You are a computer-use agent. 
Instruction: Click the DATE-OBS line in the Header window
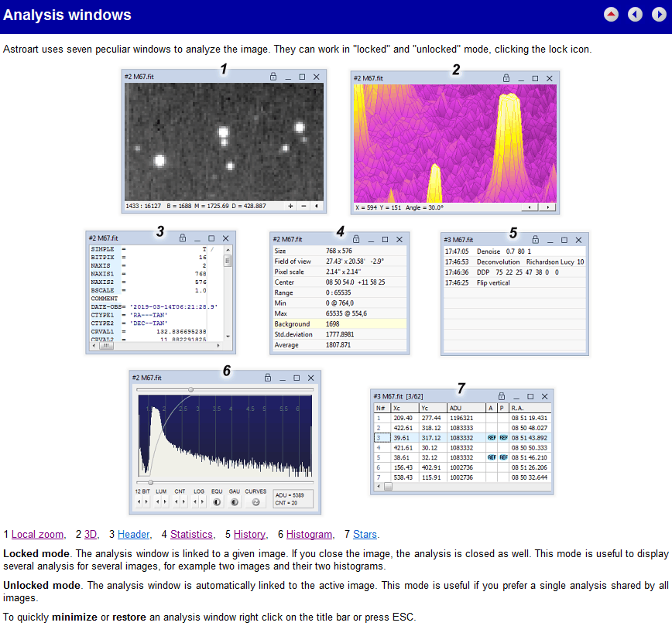pyautogui.click(x=154, y=306)
